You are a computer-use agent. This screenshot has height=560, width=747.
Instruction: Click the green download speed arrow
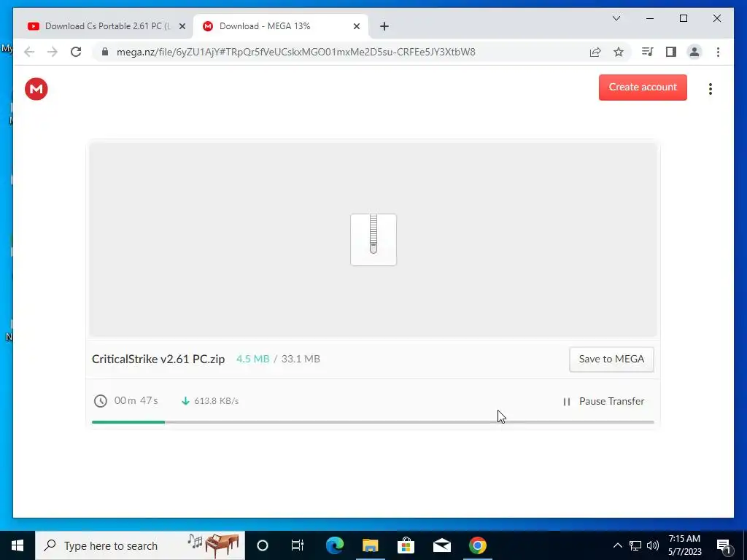pyautogui.click(x=186, y=401)
